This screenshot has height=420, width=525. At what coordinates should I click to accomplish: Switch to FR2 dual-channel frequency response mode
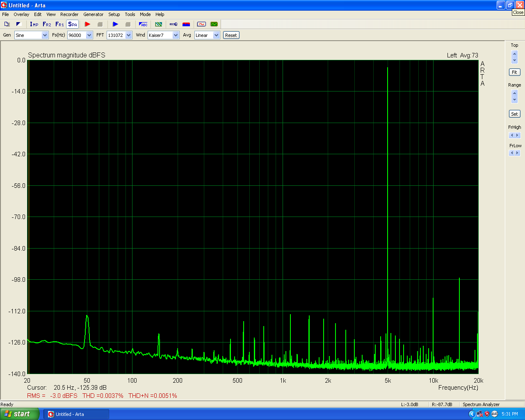point(47,24)
